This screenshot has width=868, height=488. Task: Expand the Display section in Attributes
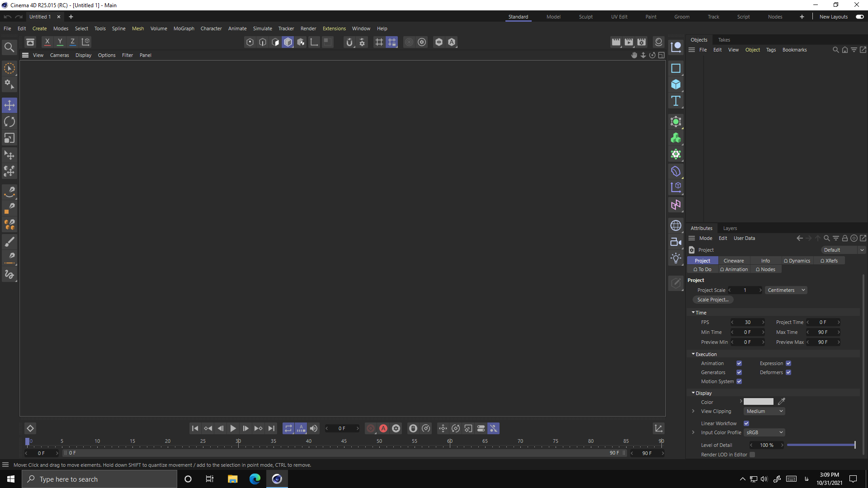(x=693, y=393)
